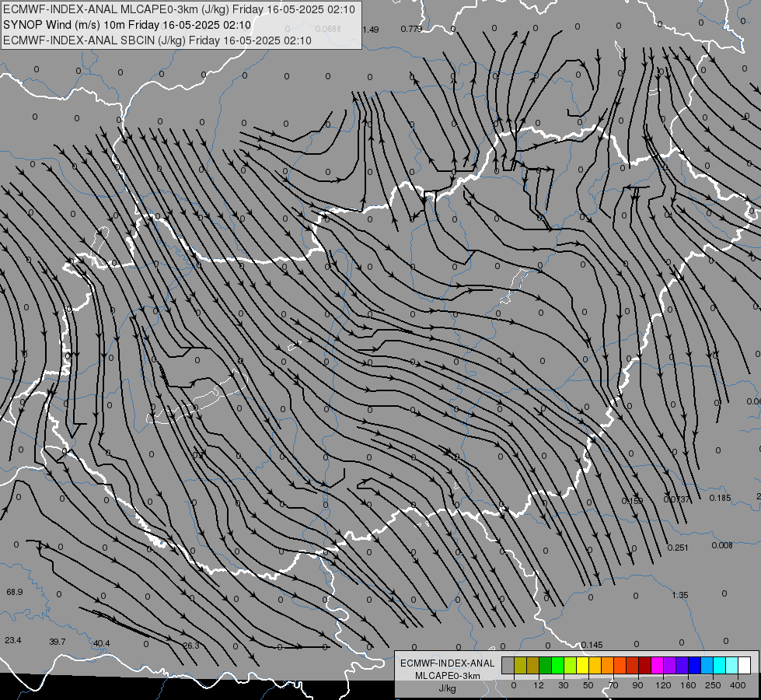Click the map value 68.9

point(15,592)
